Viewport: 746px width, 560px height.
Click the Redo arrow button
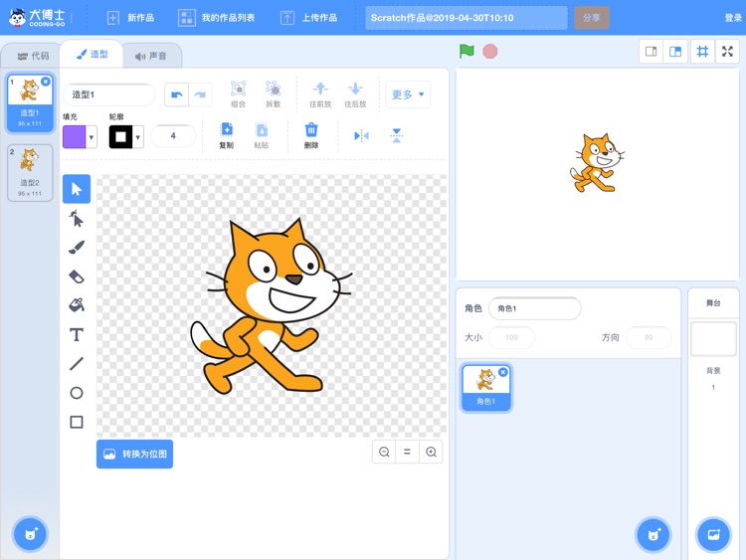coord(200,94)
